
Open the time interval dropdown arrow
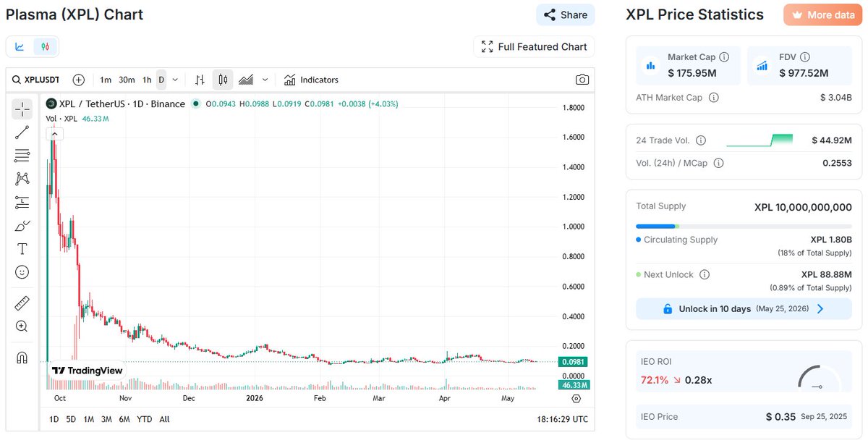pos(175,80)
